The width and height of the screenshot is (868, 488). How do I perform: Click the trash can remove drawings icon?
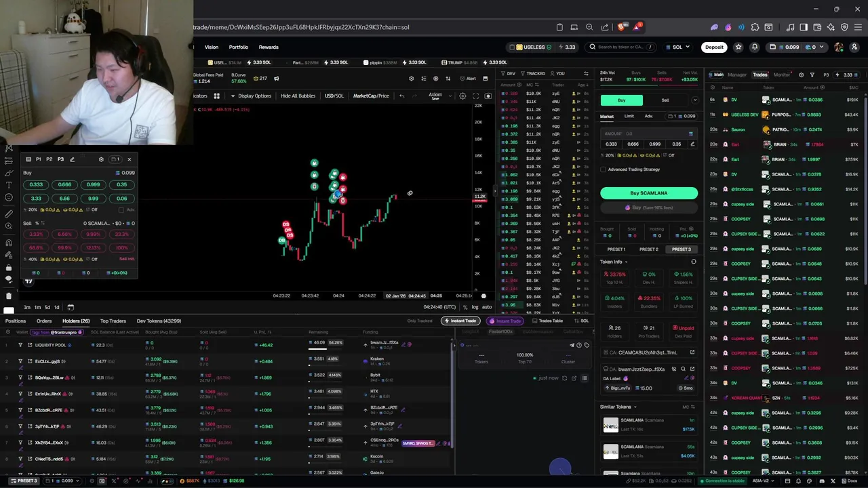click(8, 296)
